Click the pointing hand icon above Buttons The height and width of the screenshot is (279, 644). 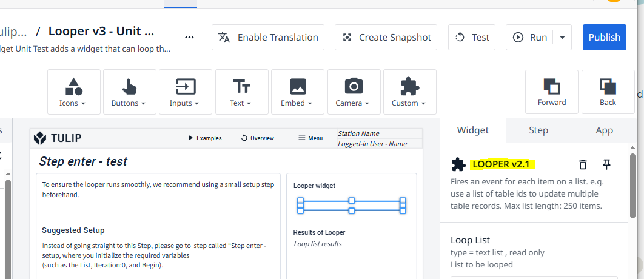(130, 86)
